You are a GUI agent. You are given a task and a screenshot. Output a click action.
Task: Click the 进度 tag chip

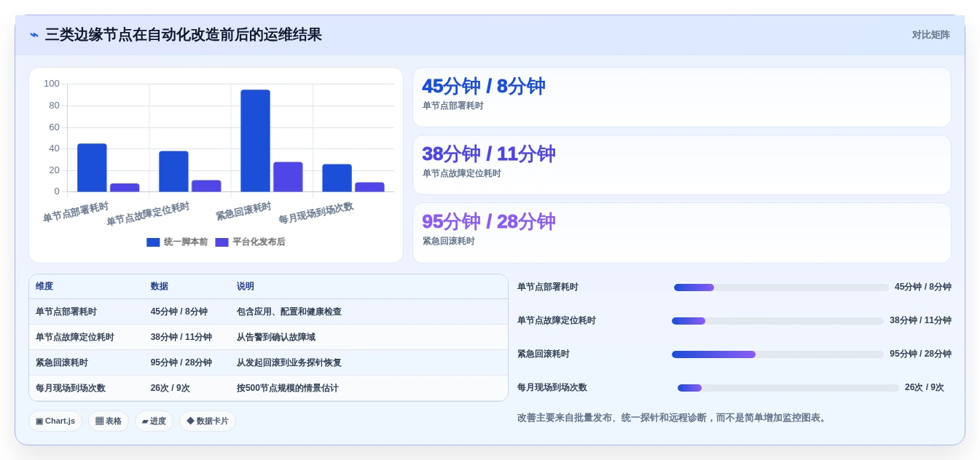154,421
